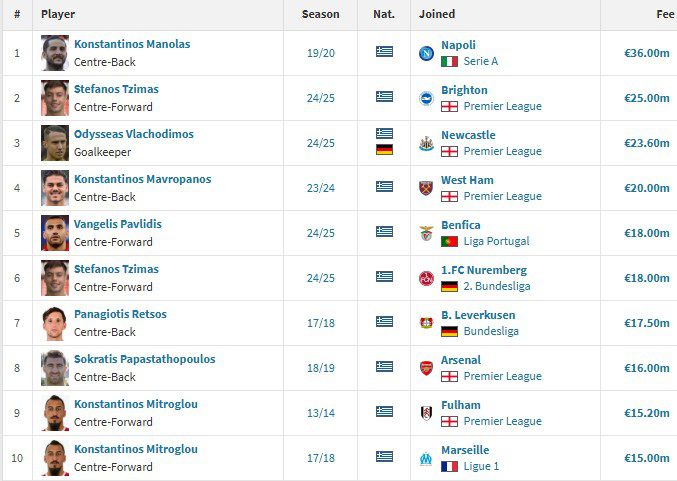Open Vangelis Pavlidis player profile link
Image resolution: width=677 pixels, height=481 pixels.
coord(117,224)
